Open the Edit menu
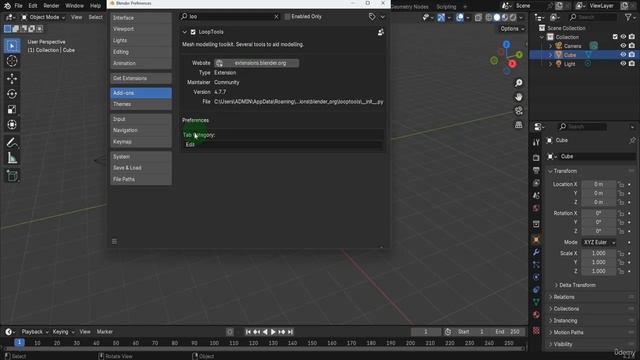640x360 pixels. pyautogui.click(x=33, y=6)
